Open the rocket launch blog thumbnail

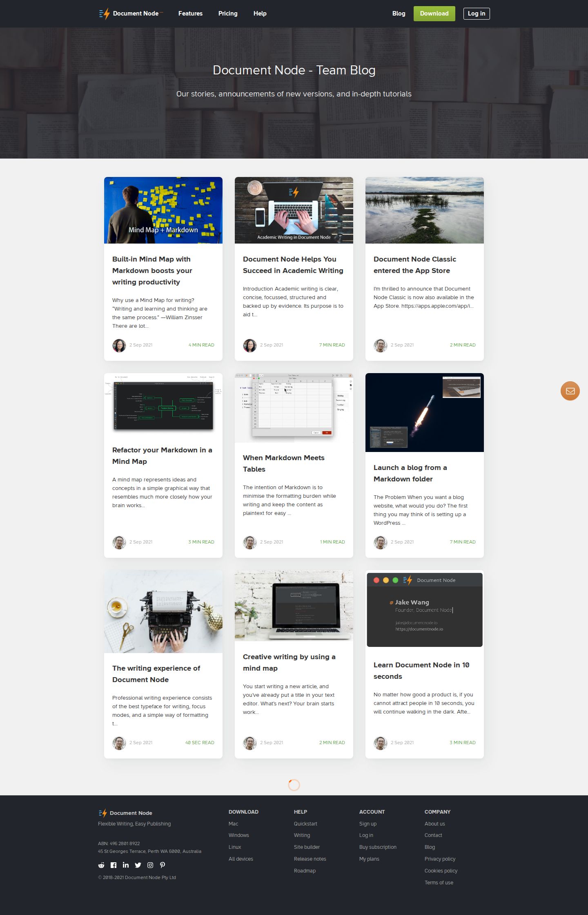tap(425, 412)
